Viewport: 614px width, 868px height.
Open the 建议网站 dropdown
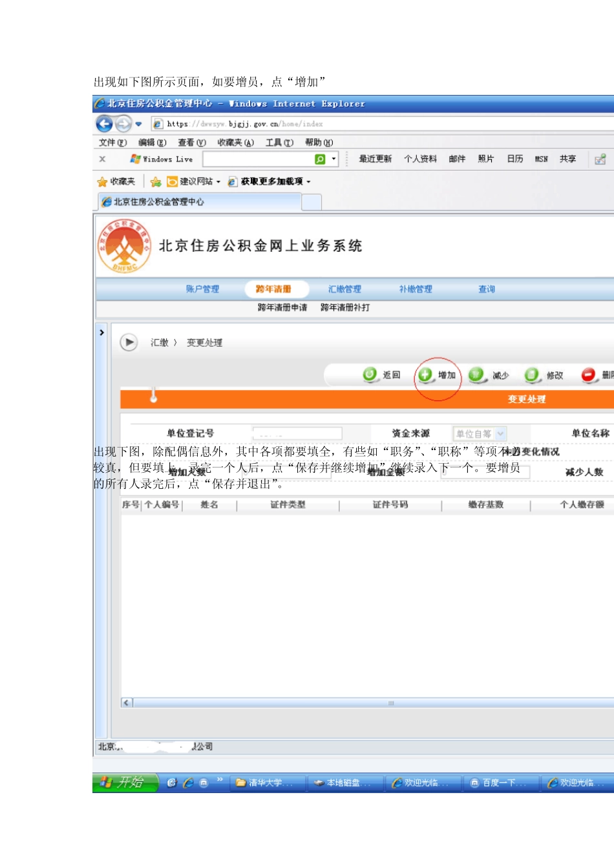[x=193, y=181]
